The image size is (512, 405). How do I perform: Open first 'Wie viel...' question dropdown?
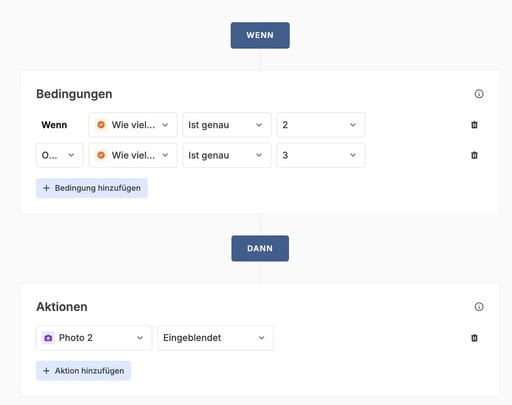pos(133,125)
